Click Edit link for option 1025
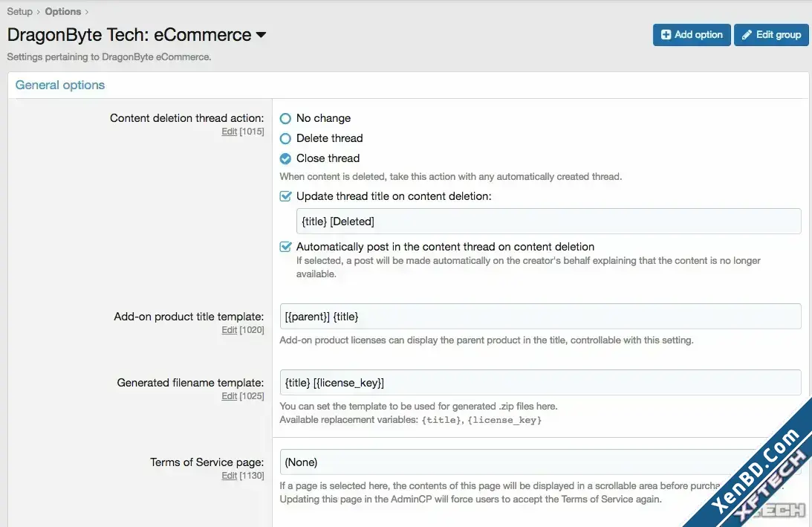 (x=229, y=396)
